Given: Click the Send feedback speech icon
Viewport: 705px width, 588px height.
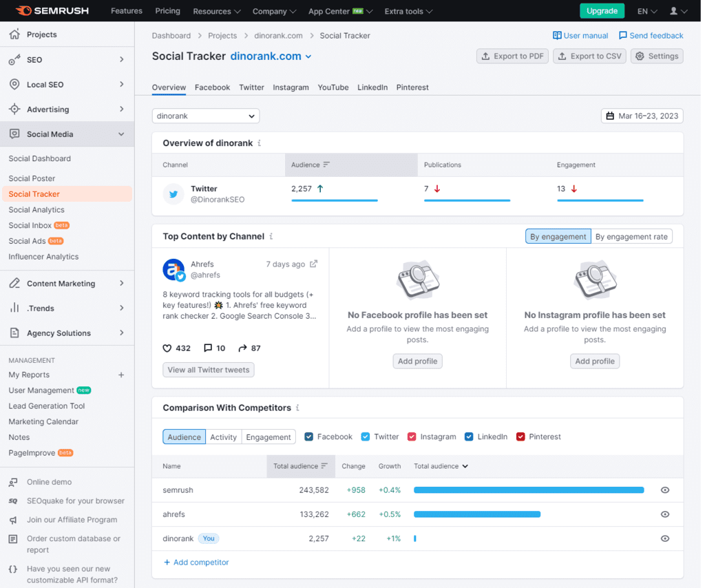Looking at the screenshot, I should (622, 36).
